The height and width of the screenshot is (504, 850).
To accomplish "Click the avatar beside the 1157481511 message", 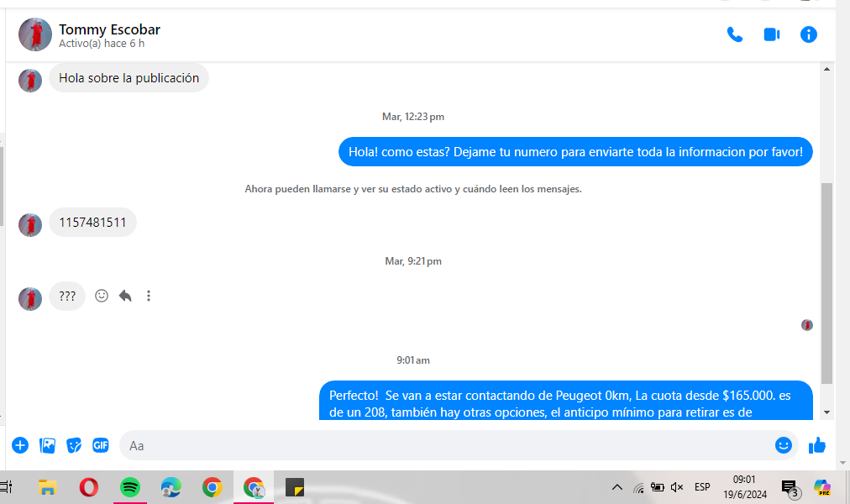I will pos(30,225).
